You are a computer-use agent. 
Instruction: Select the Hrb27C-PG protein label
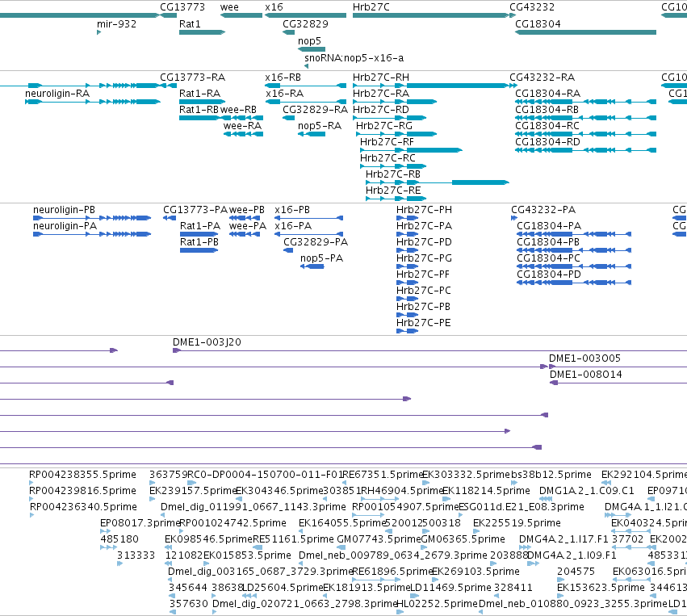424,259
